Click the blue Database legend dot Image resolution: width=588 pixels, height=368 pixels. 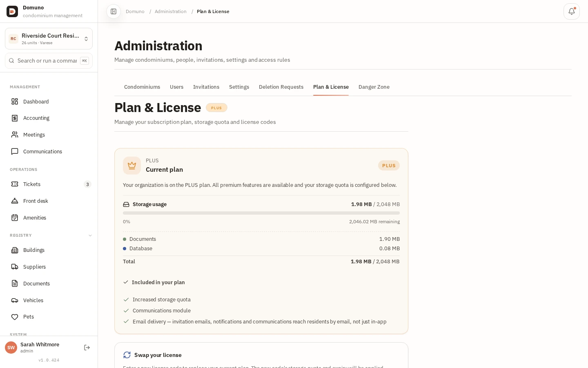[x=125, y=249]
